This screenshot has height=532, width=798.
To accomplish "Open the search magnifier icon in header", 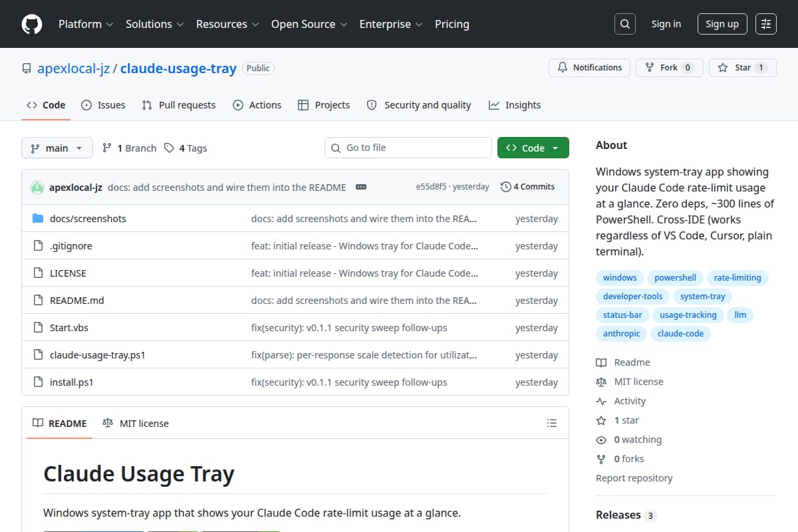I will point(624,24).
